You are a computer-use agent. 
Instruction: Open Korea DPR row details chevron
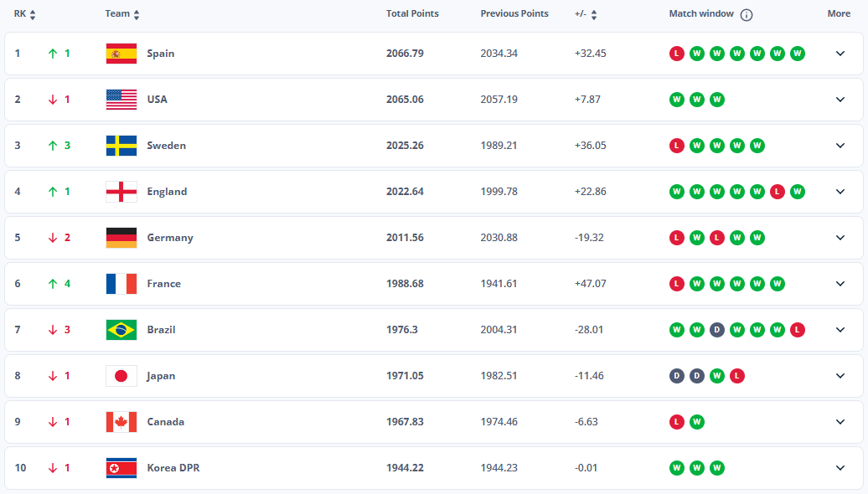coord(840,468)
